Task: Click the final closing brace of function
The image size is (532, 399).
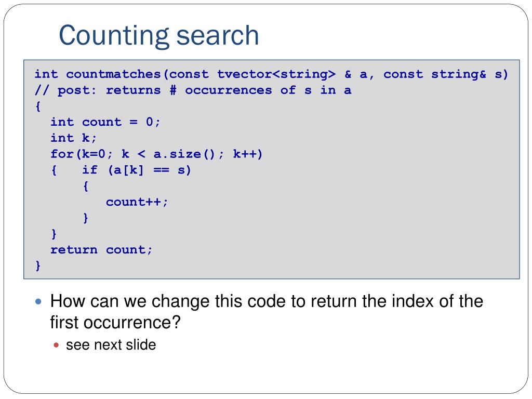Action: point(38,265)
